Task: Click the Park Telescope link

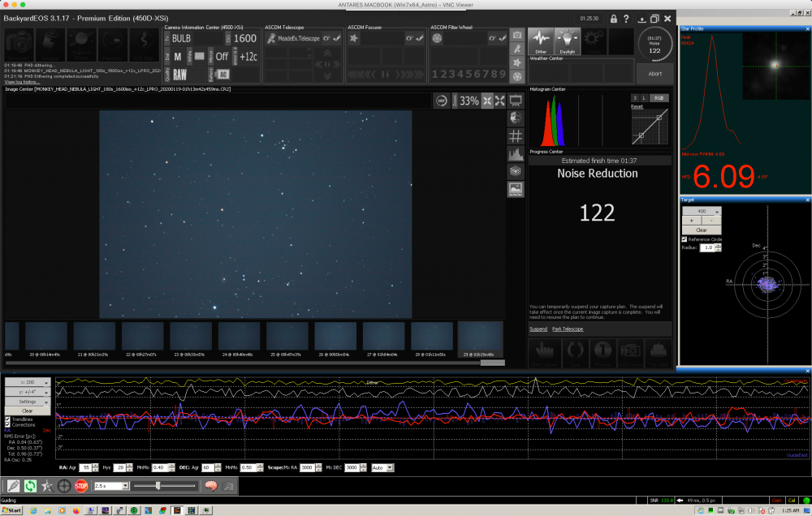Action: (x=568, y=329)
